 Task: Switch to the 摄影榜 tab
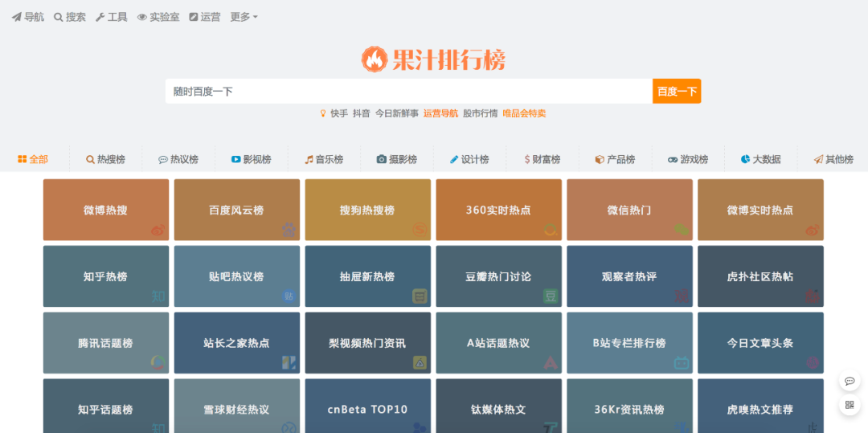[397, 159]
